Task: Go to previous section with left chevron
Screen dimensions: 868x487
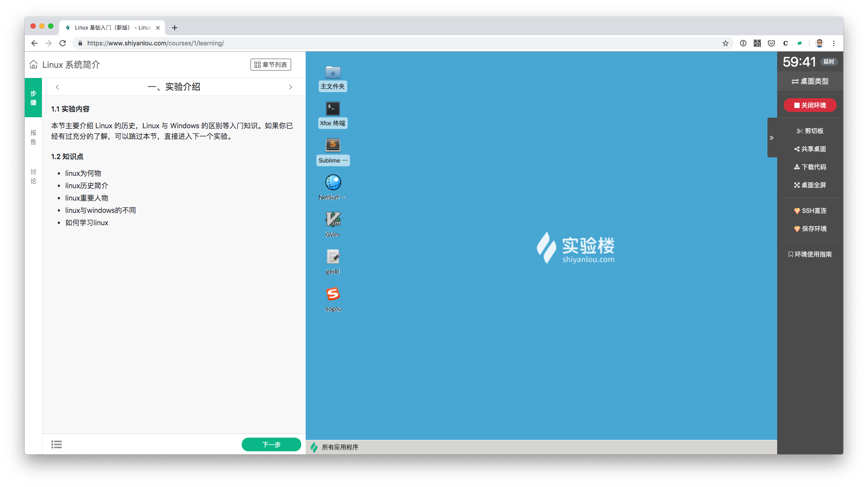Action: point(57,87)
